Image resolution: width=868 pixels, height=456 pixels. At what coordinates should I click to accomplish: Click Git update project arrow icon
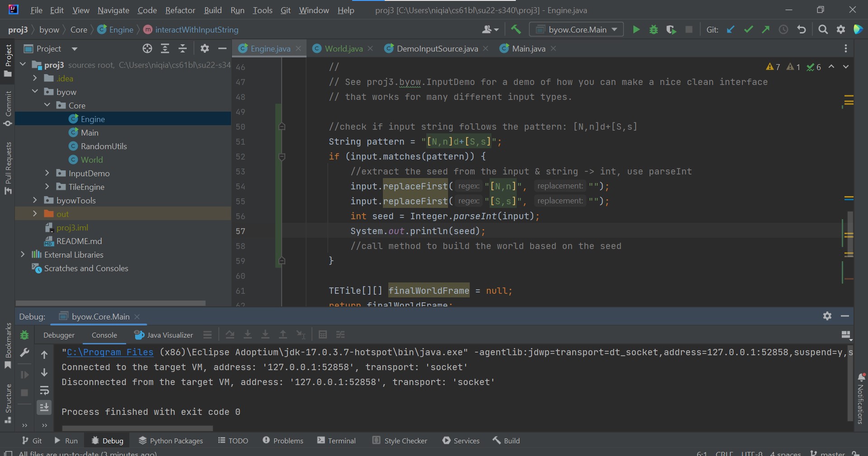click(x=731, y=30)
